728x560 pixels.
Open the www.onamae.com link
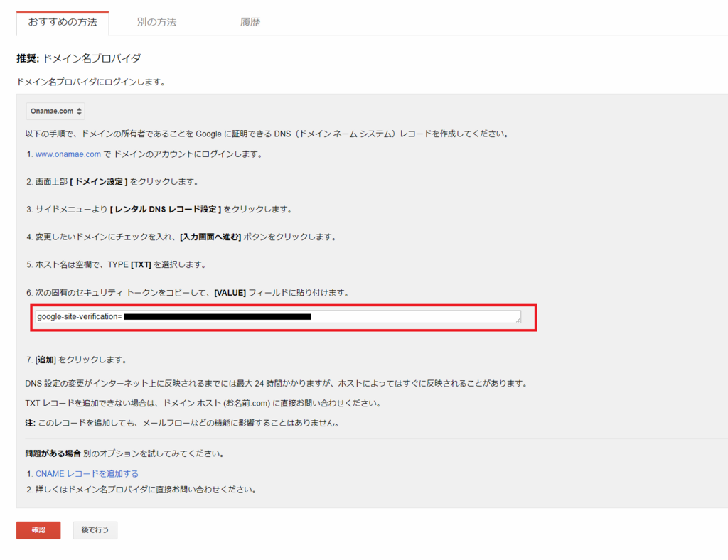pyautogui.click(x=68, y=154)
